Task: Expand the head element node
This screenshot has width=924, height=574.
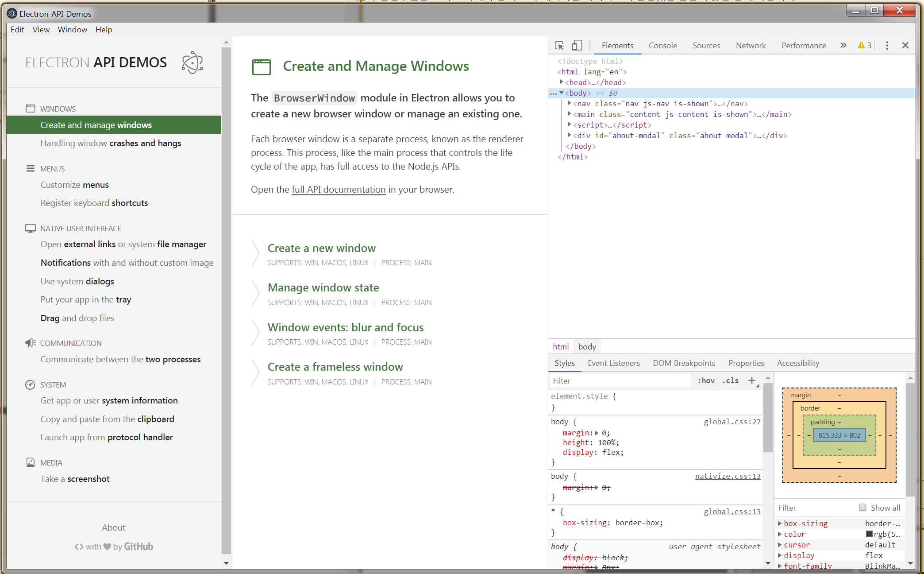Action: [x=562, y=82]
